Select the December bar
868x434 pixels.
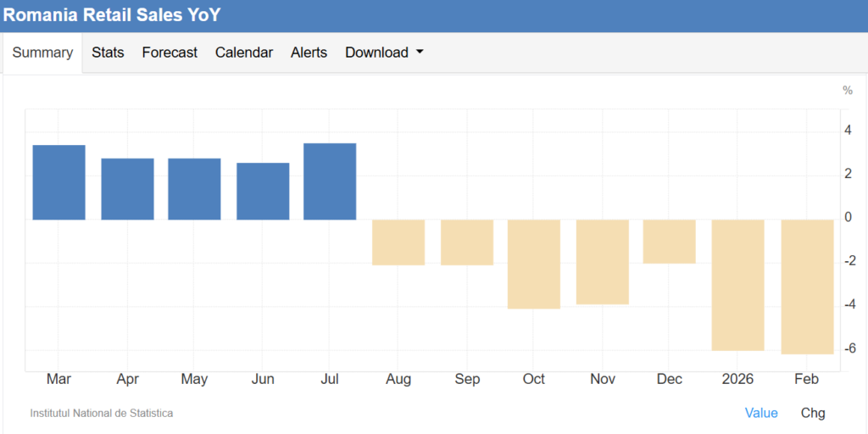(x=670, y=242)
